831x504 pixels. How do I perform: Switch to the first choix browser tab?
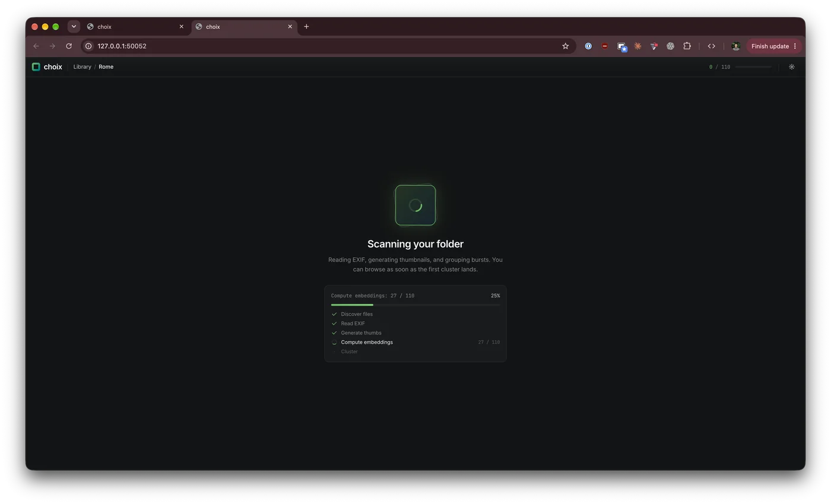(x=136, y=27)
